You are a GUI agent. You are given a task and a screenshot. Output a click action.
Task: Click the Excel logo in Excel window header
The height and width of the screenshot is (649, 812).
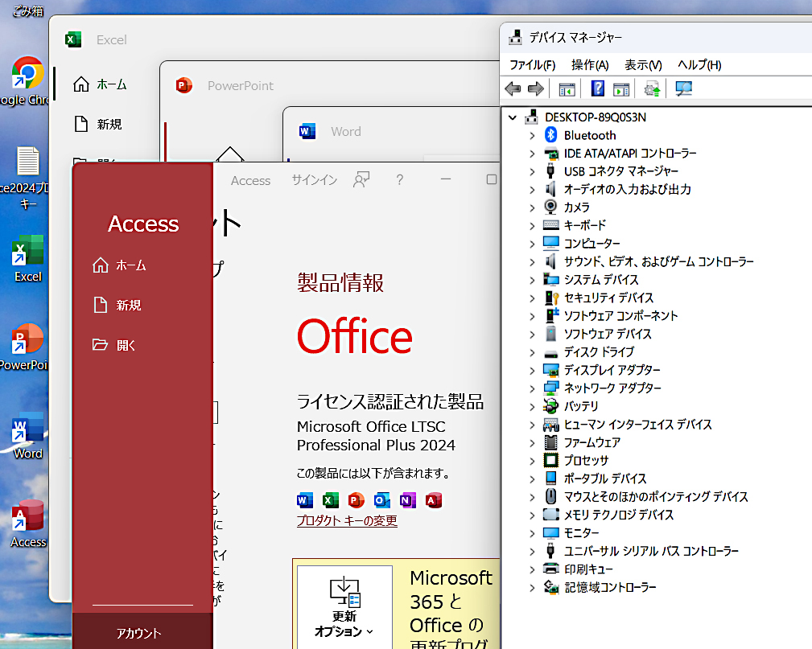(73, 39)
